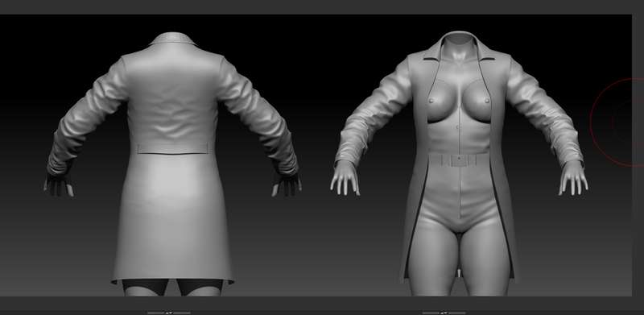Select the belt buckle on front model
644x315 pixels.
point(458,160)
